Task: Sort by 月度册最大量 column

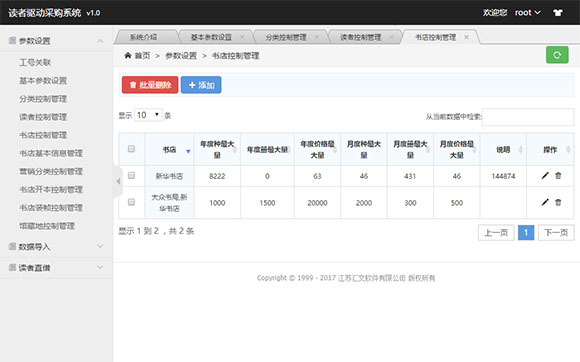Action: pyautogui.click(x=410, y=149)
